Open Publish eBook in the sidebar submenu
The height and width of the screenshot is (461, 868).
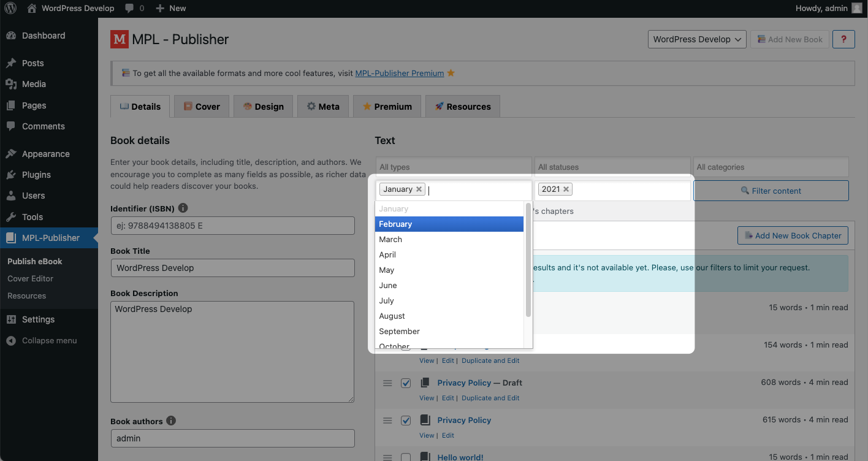35,261
